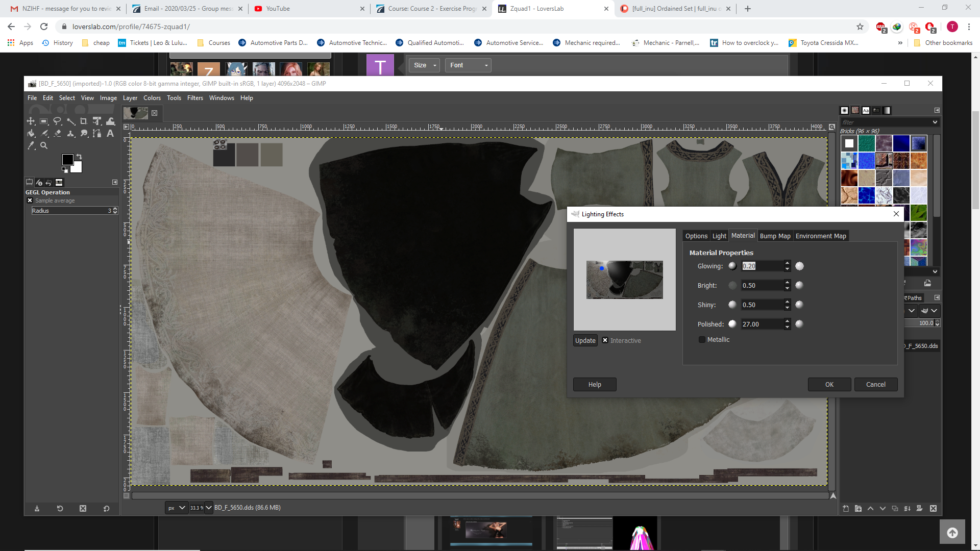The image size is (980, 551).
Task: Click the black foreground color swatch
Action: [67, 160]
